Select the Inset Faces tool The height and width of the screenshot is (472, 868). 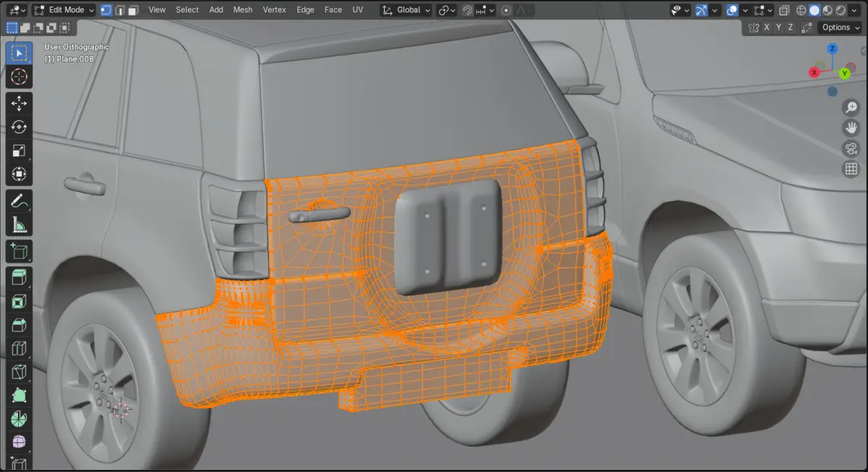(20, 302)
